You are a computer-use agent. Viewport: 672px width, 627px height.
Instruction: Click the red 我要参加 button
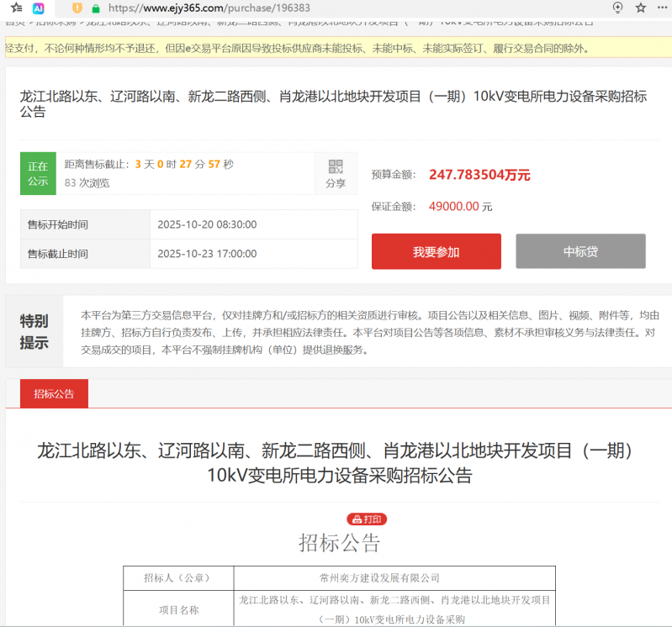click(436, 251)
